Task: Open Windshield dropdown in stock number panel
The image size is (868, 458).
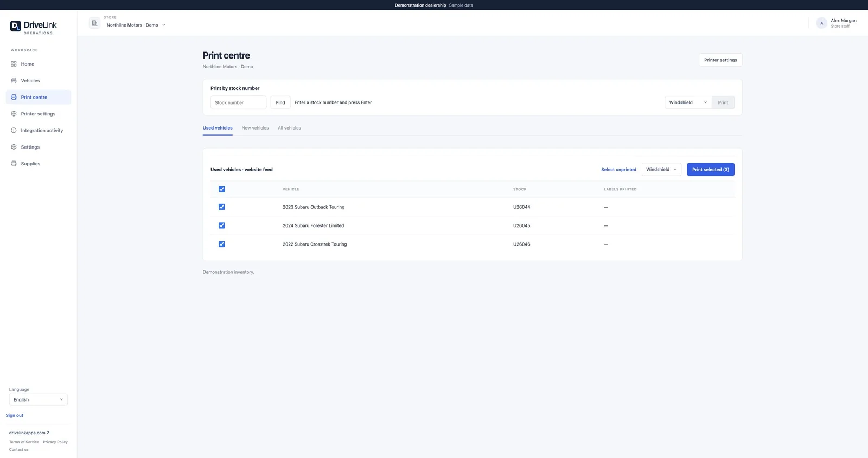Action: (x=688, y=102)
